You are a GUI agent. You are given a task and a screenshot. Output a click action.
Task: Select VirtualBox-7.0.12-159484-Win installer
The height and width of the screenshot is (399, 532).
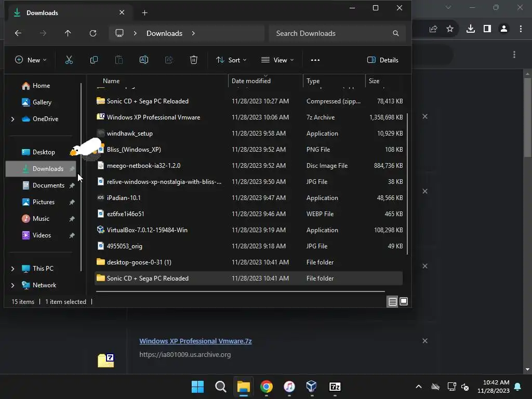[x=249, y=230]
